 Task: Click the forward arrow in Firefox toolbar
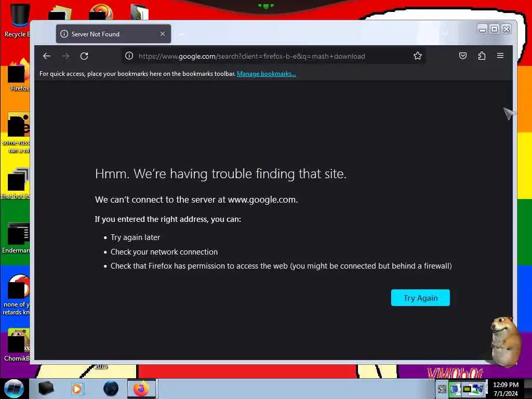point(66,56)
